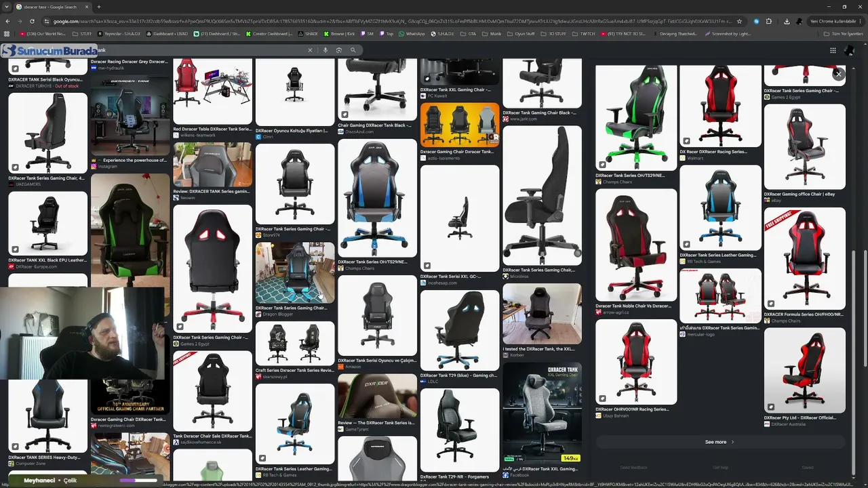Bookmark this page with the star icon
The height and width of the screenshot is (488, 868).
coord(739,21)
